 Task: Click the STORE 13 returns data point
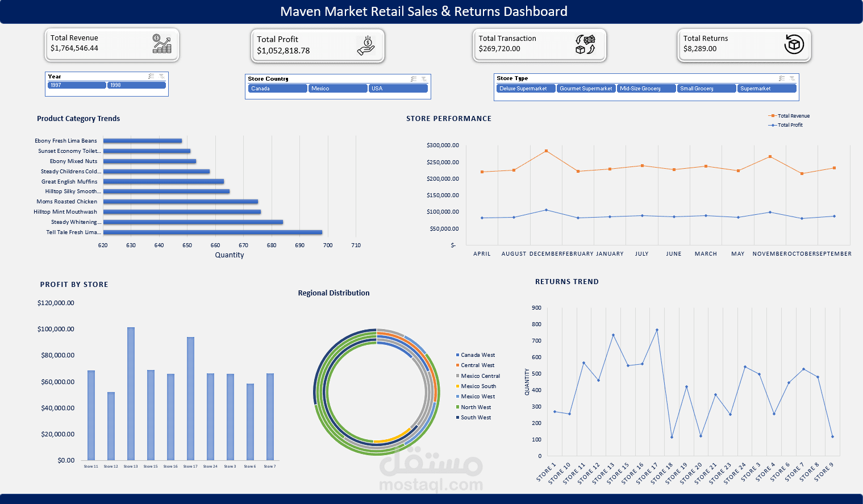[613, 335]
